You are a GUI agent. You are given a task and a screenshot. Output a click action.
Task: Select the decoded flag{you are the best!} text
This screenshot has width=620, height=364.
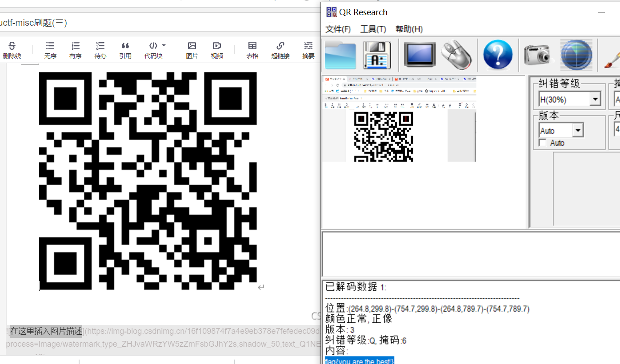[x=360, y=361]
